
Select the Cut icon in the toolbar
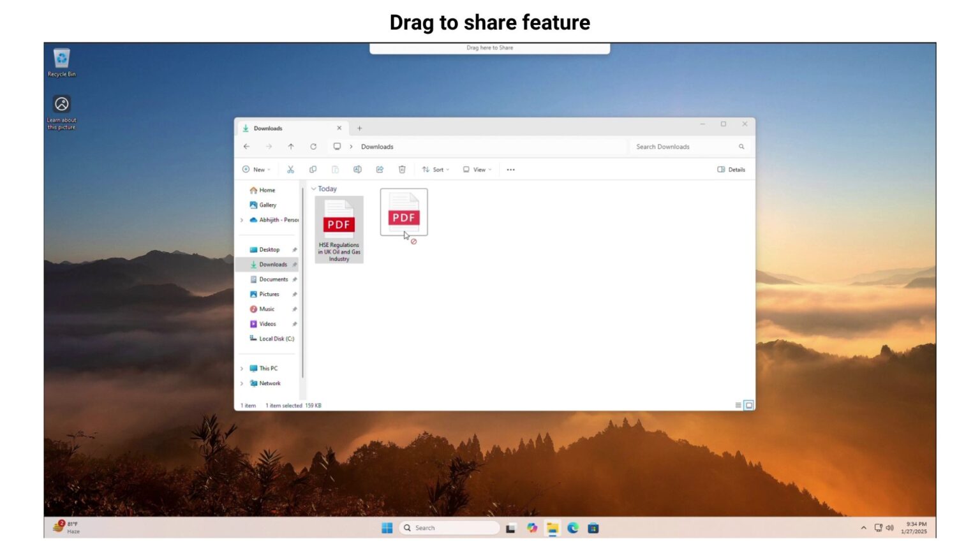point(290,169)
